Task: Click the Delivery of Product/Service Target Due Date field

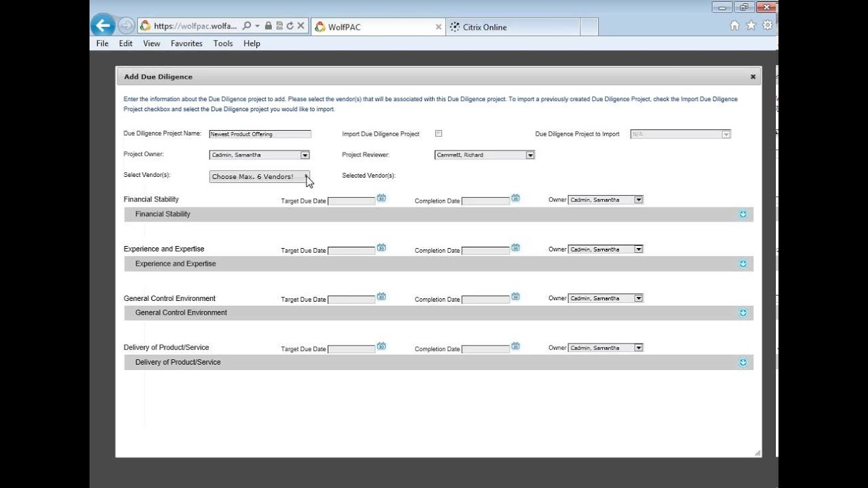Action: pyautogui.click(x=351, y=349)
